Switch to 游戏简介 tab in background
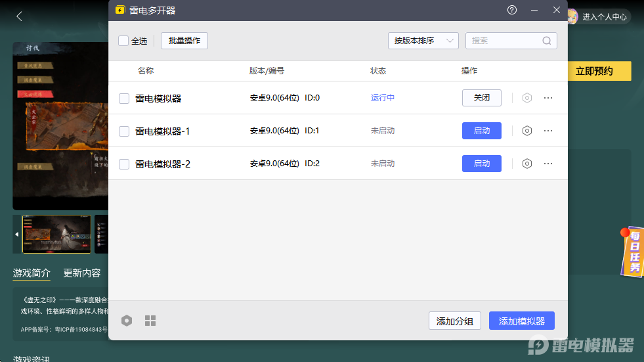Viewport: 644px width, 362px height. tap(32, 273)
